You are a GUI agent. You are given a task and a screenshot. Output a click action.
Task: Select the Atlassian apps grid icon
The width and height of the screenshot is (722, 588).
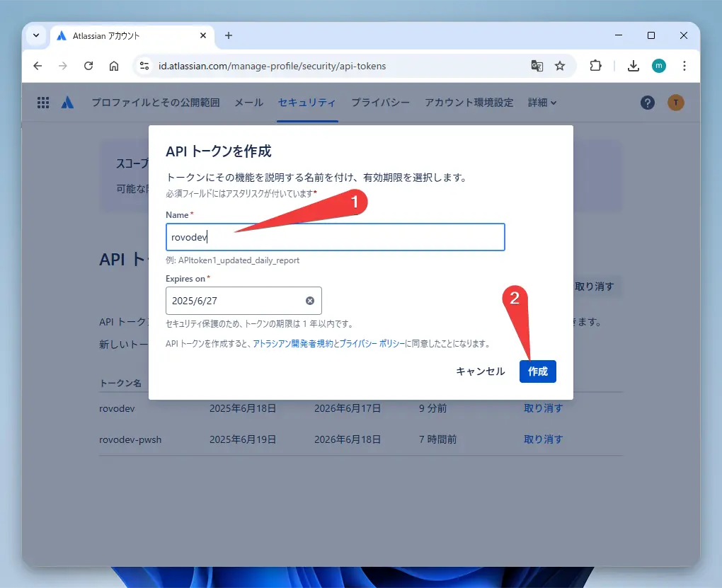[x=42, y=102]
